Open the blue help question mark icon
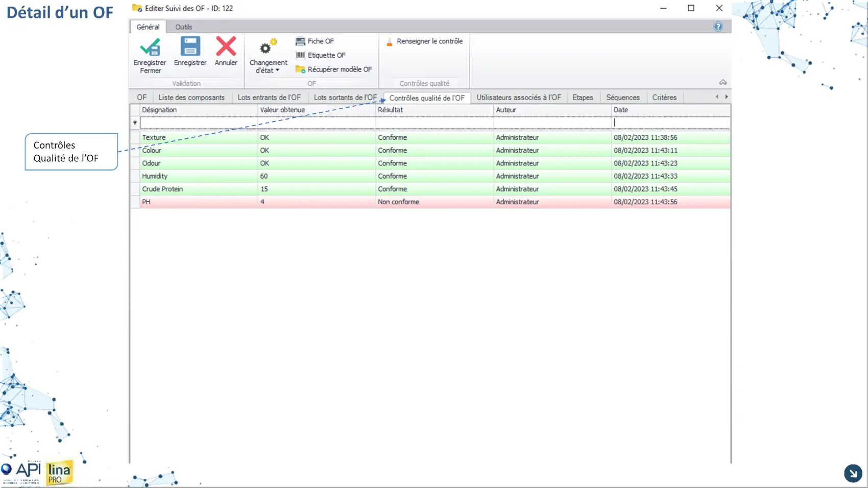This screenshot has width=868, height=488. tap(718, 27)
